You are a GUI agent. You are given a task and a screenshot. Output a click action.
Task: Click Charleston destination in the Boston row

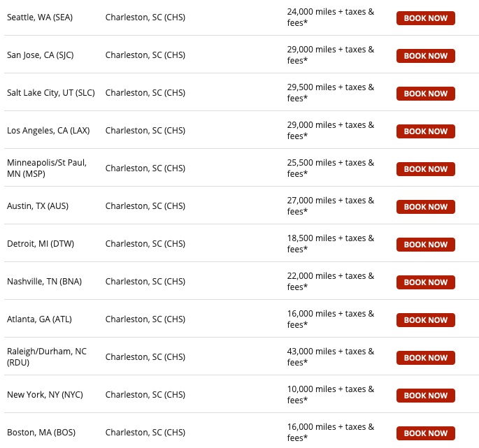(145, 433)
